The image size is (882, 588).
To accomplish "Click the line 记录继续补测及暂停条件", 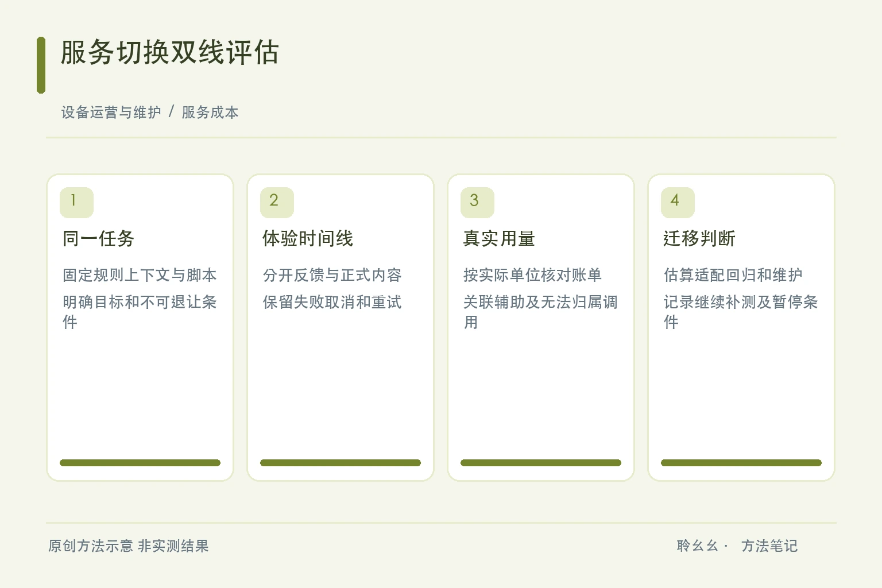I will point(741,312).
